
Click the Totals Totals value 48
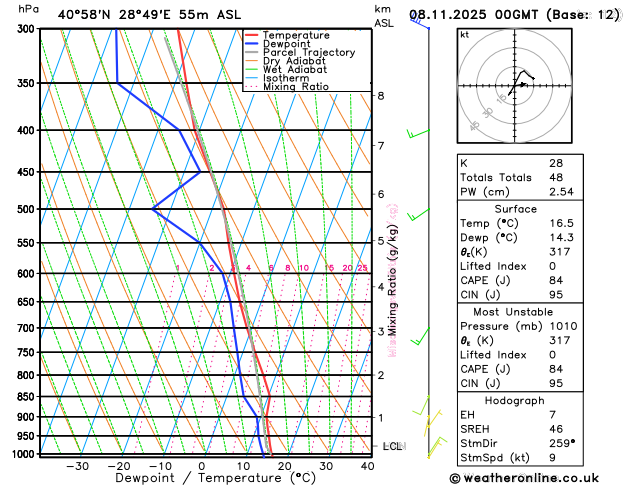point(556,177)
